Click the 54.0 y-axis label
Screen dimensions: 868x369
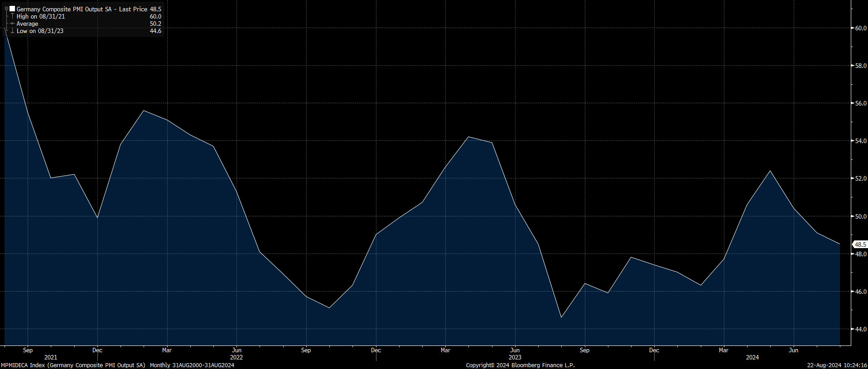point(861,141)
